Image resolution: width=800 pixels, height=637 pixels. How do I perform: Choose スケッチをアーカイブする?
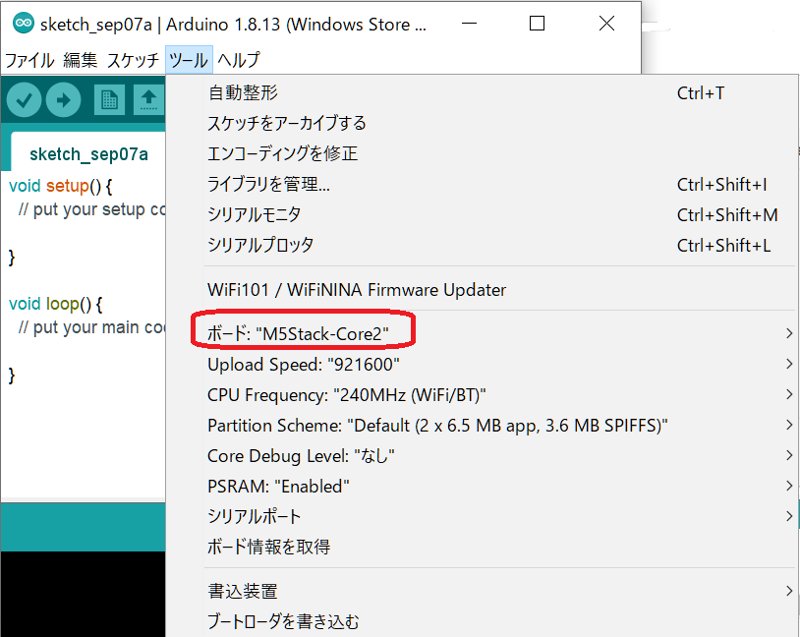pyautogui.click(x=482, y=123)
